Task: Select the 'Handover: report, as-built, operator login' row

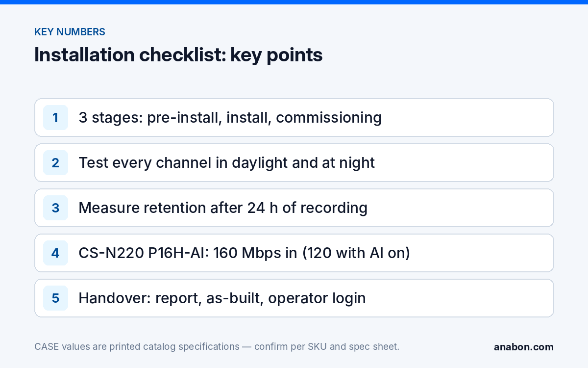Action: point(294,298)
